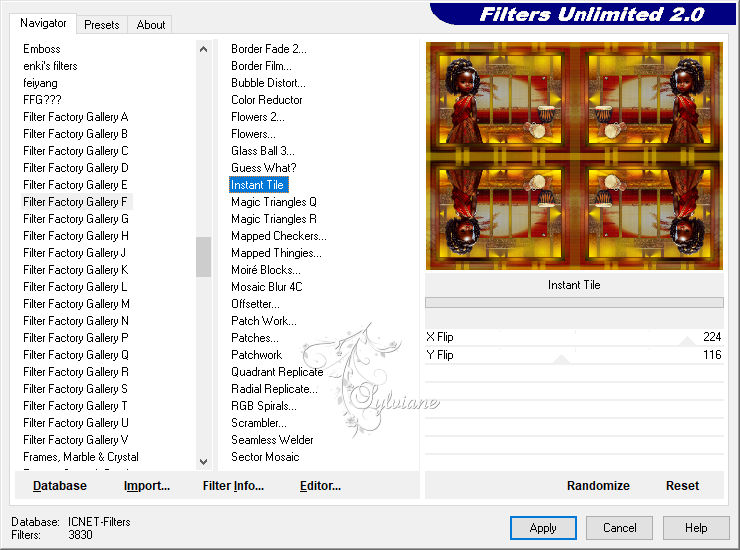The image size is (740, 550).
Task: Open the About tab
Action: [x=151, y=25]
